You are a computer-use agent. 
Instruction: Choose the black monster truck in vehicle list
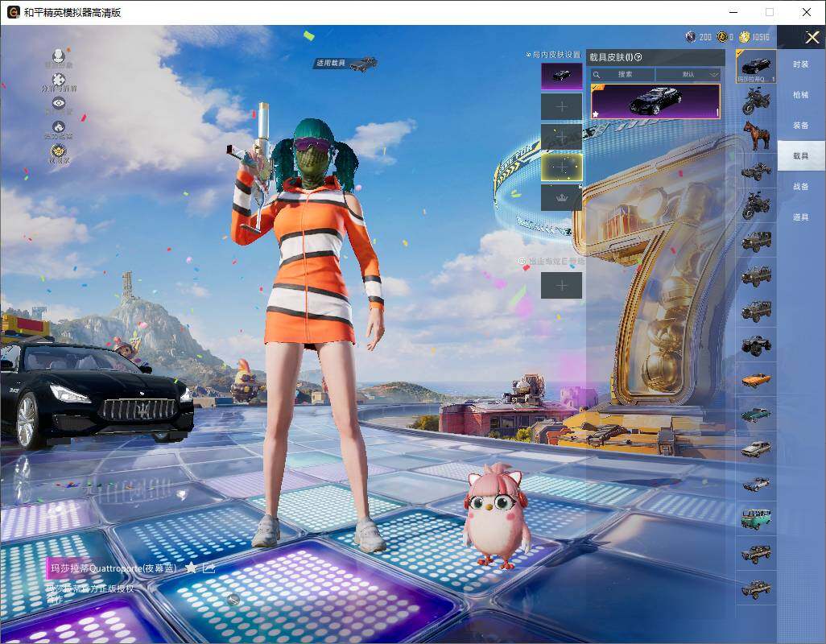(757, 345)
